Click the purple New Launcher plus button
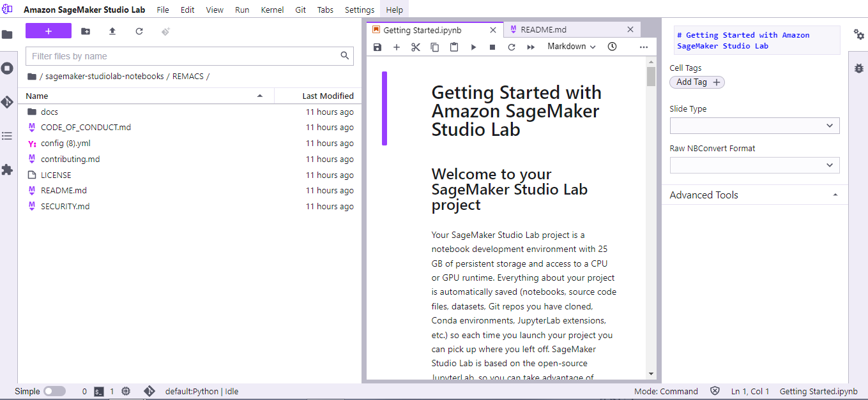 49,31
